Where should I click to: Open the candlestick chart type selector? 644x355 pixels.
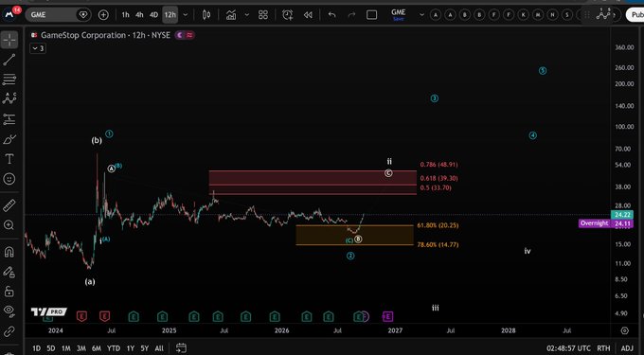[x=206, y=15]
